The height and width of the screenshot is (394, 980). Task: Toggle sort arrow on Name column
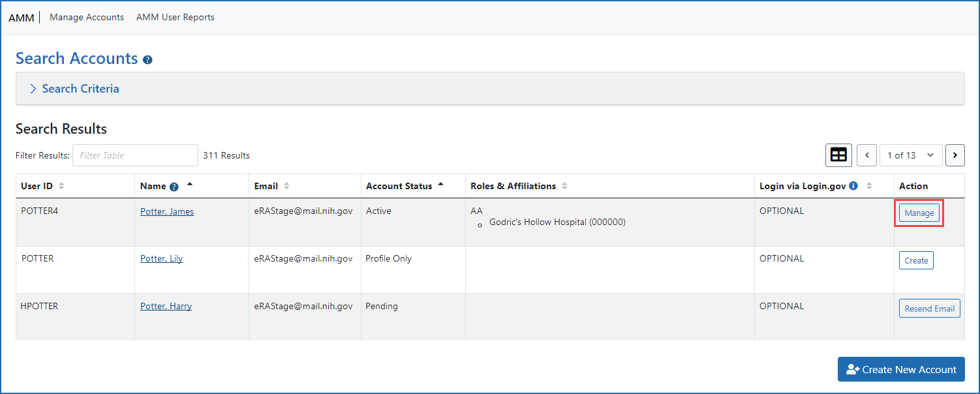coord(190,185)
